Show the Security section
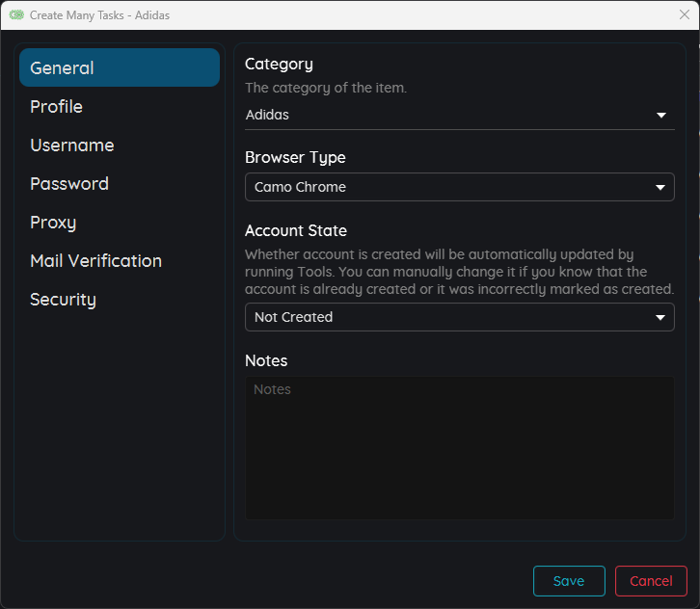 pyautogui.click(x=63, y=300)
